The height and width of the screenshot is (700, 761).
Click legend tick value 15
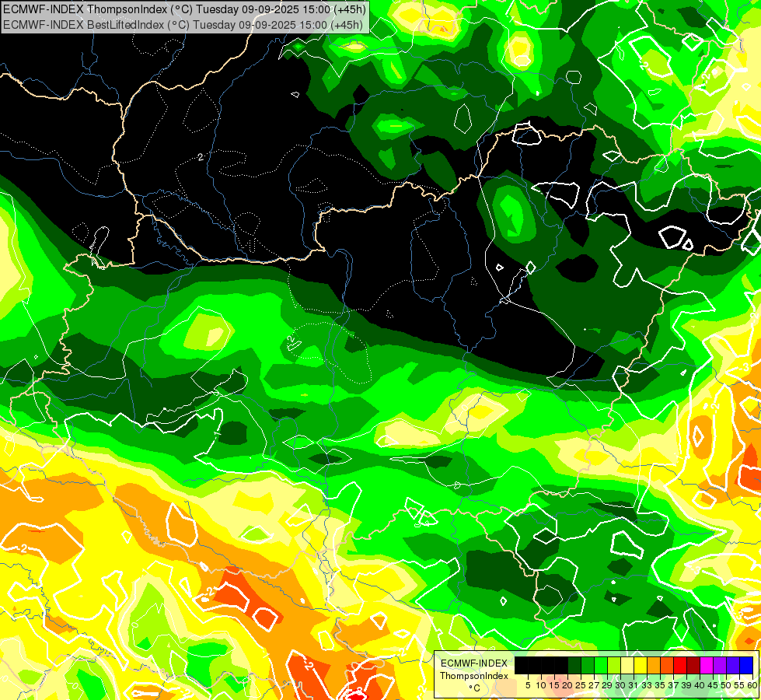[554, 685]
